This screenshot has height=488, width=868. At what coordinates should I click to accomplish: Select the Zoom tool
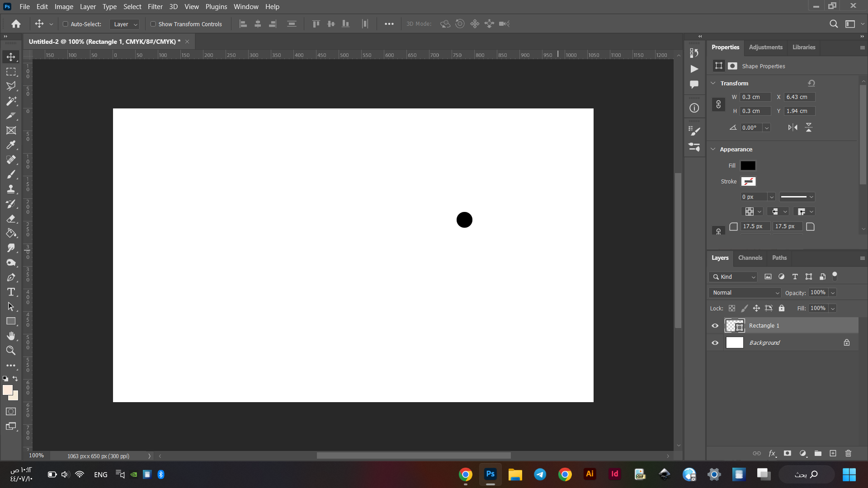coord(11,351)
